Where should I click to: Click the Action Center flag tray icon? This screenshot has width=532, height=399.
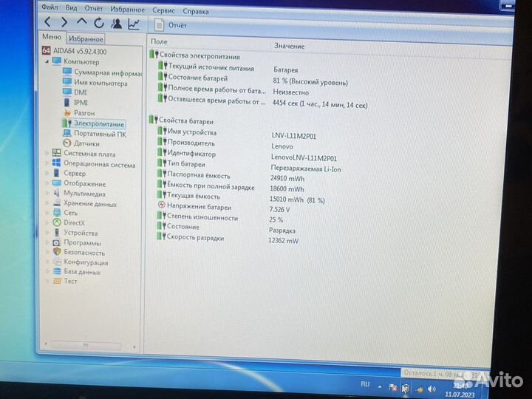click(x=393, y=387)
